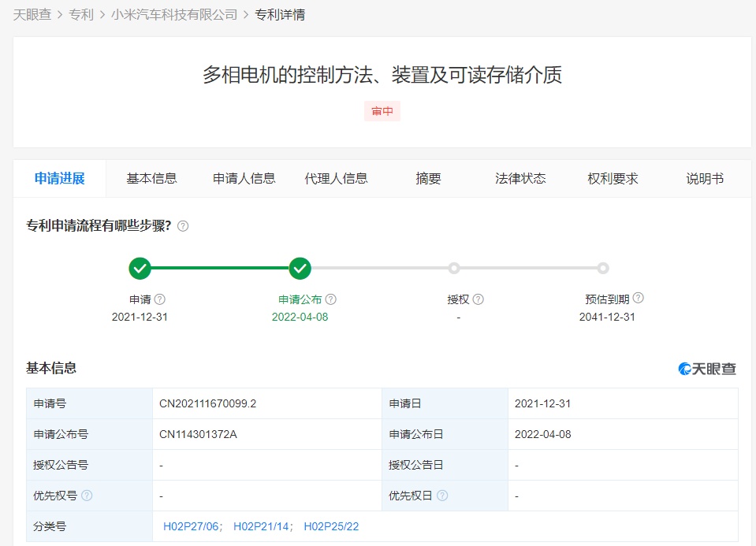Viewport: 756px width, 546px height.
Task: Open 天眼查 breadcrumb link
Action: [32, 15]
